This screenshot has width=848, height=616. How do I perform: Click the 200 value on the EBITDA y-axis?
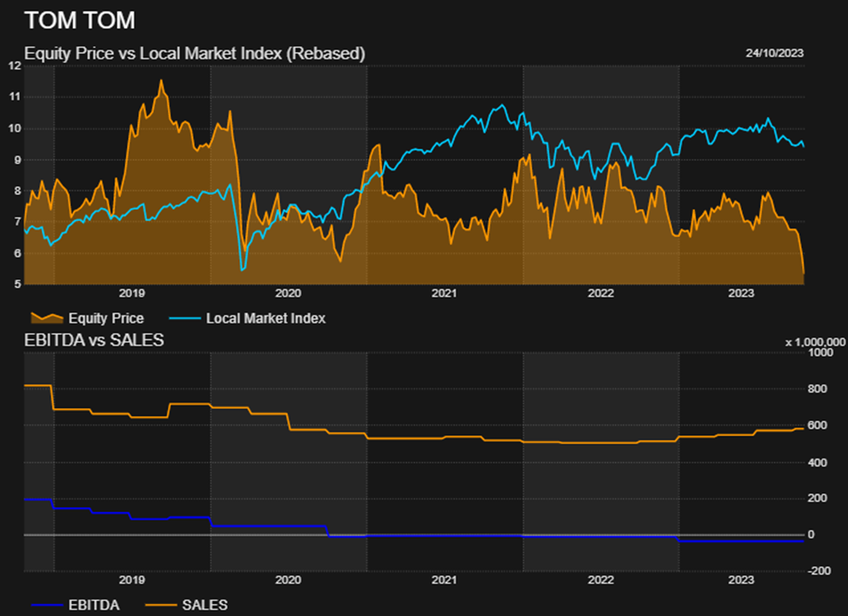pyautogui.click(x=818, y=498)
